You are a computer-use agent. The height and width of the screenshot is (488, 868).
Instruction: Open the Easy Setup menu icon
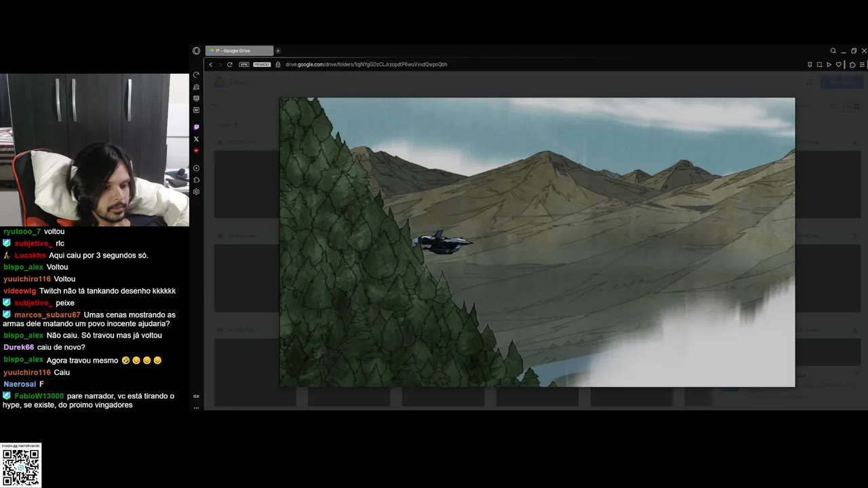pyautogui.click(x=862, y=64)
